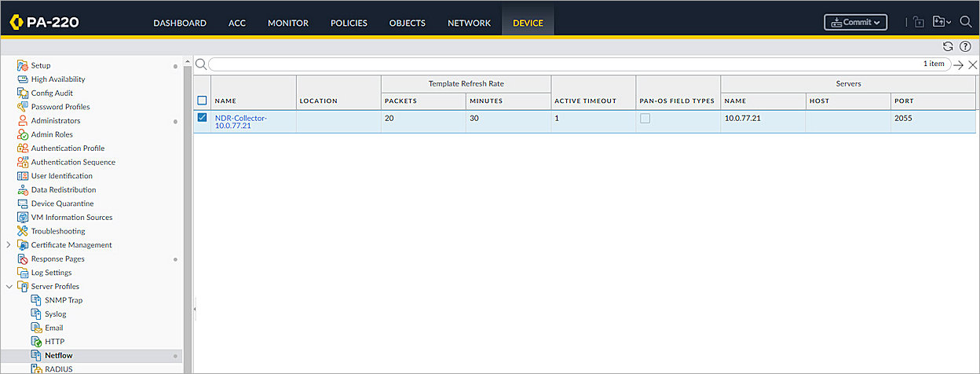The height and width of the screenshot is (374, 980).
Task: Click the magnifier icon beside the filter bar
Action: pos(201,64)
